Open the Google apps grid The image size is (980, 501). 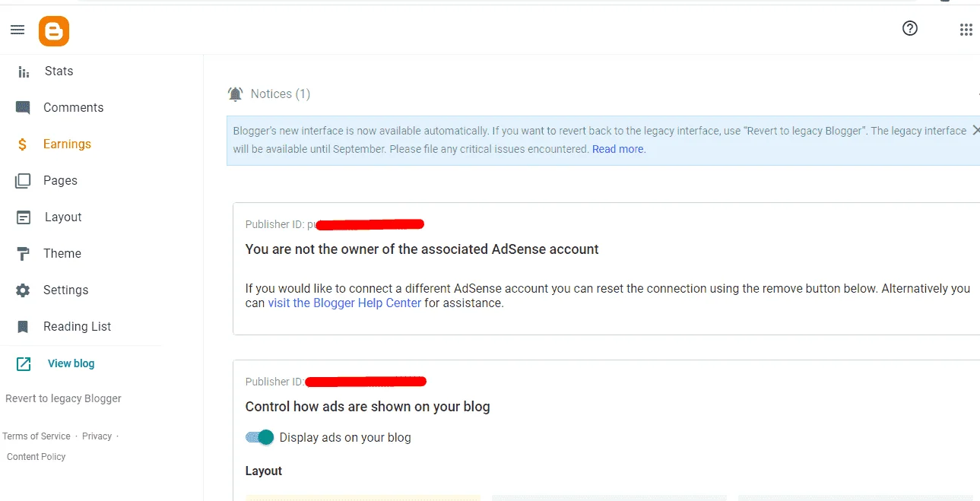(966, 30)
